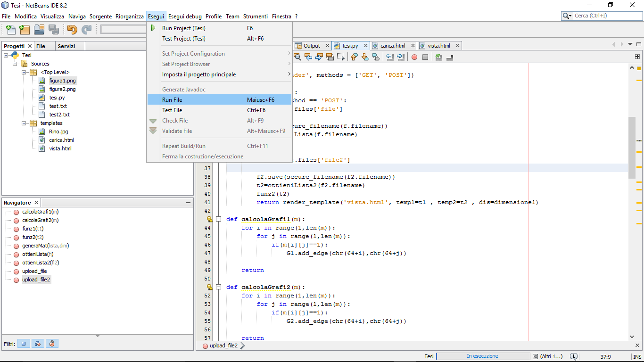Toggle the Toggle Bookmark editor icon
This screenshot has height=362, width=644.
(x=376, y=57)
